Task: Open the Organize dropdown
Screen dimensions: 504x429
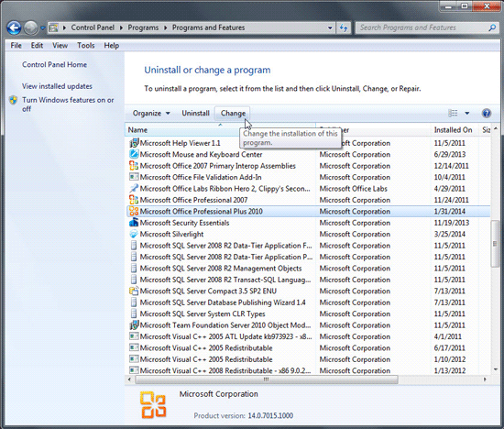Action: pyautogui.click(x=151, y=113)
